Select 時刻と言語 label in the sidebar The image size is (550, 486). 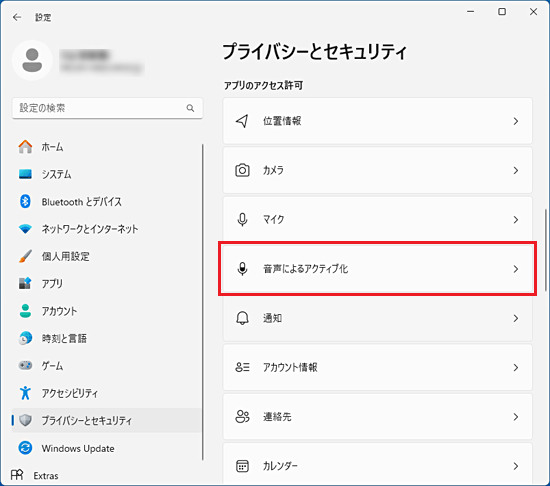pos(64,338)
